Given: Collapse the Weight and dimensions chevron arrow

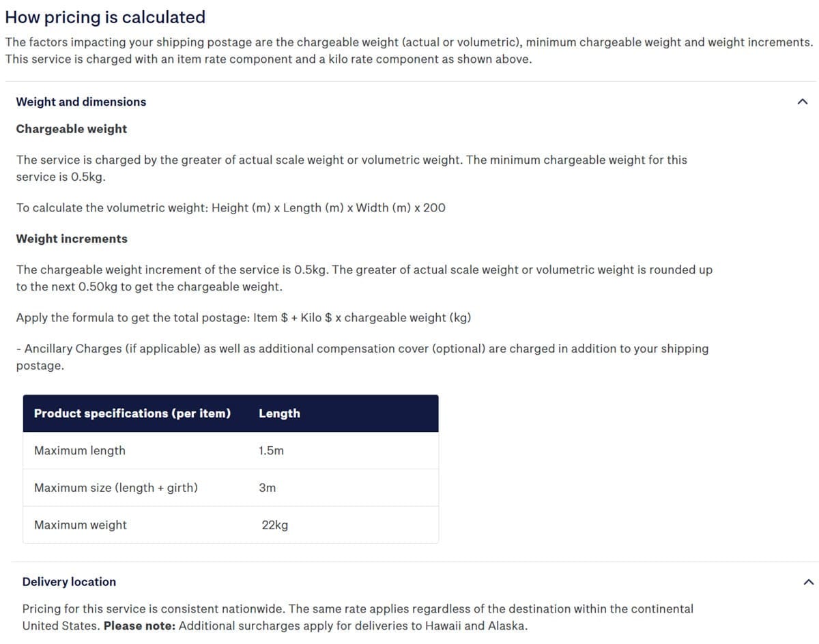Looking at the screenshot, I should coord(802,102).
